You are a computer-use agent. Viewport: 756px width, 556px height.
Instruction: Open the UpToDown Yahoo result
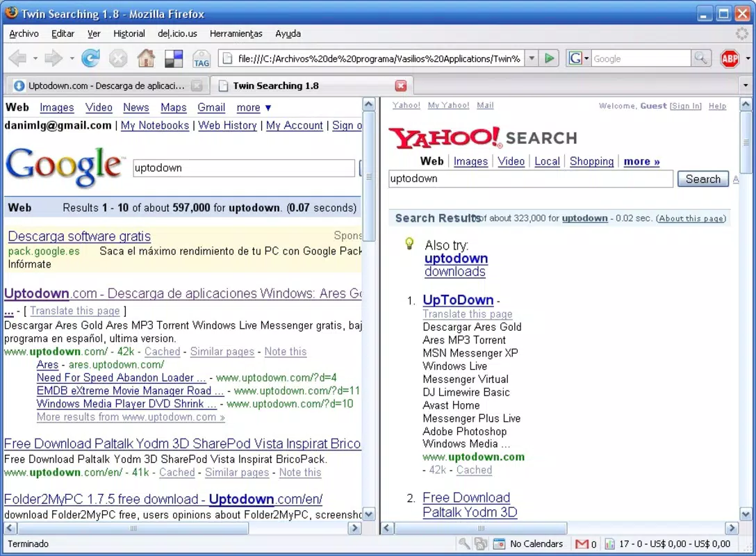point(458,300)
